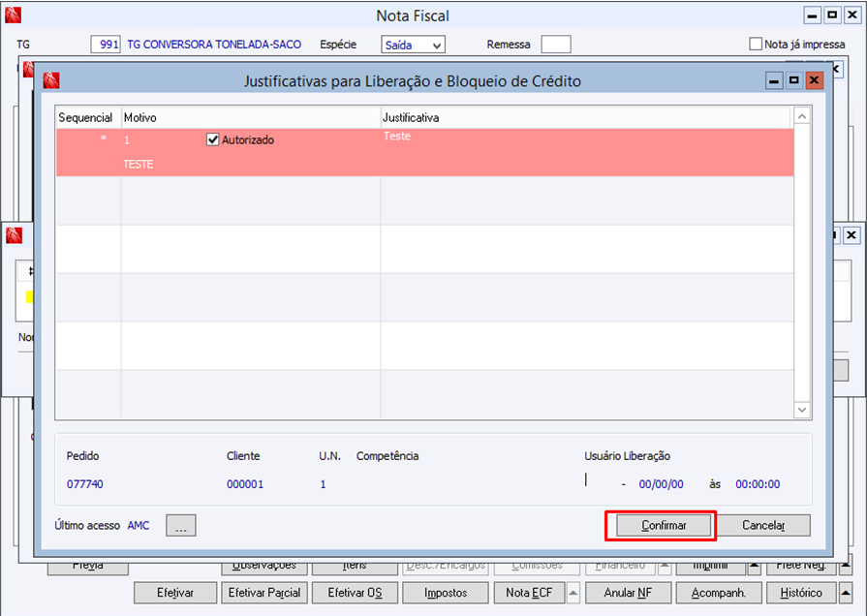The image size is (867, 616).
Task: Open the Espécie dropdown showing Saída
Action: pyautogui.click(x=413, y=45)
